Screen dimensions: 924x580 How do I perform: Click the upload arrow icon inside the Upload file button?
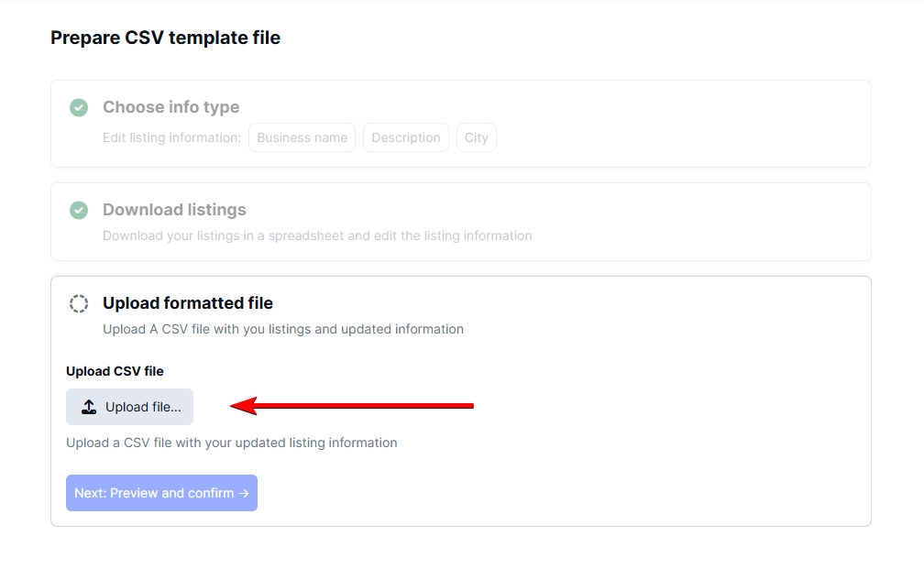click(89, 406)
